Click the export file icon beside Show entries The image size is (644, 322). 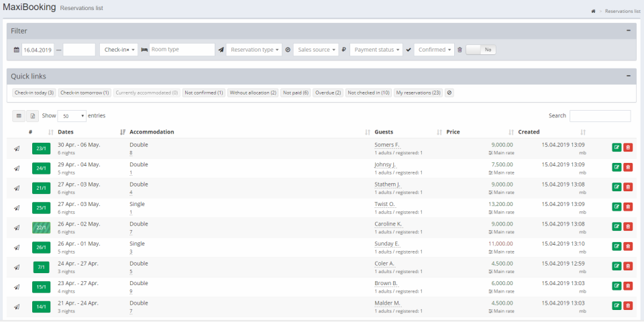[x=33, y=116]
